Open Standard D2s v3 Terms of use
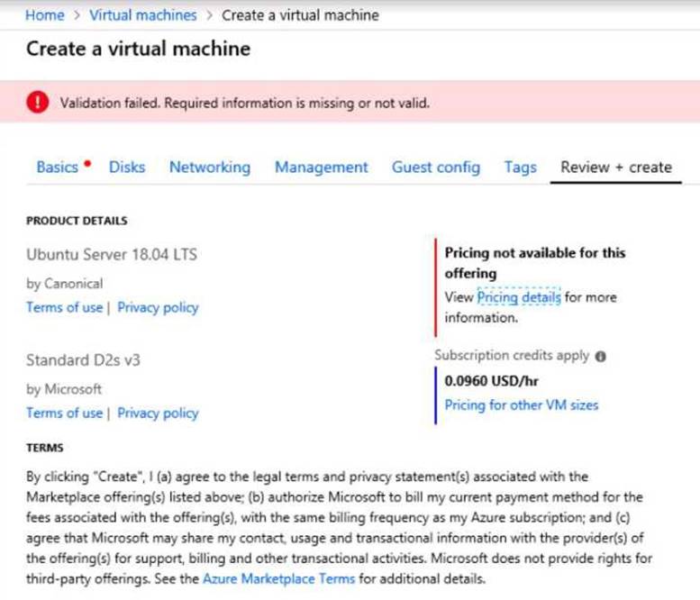Image resolution: width=700 pixels, height=600 pixels. tap(64, 413)
